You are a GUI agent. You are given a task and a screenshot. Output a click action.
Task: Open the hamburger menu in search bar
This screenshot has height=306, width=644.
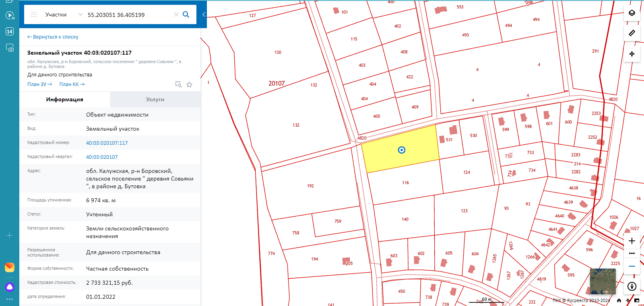pos(34,14)
